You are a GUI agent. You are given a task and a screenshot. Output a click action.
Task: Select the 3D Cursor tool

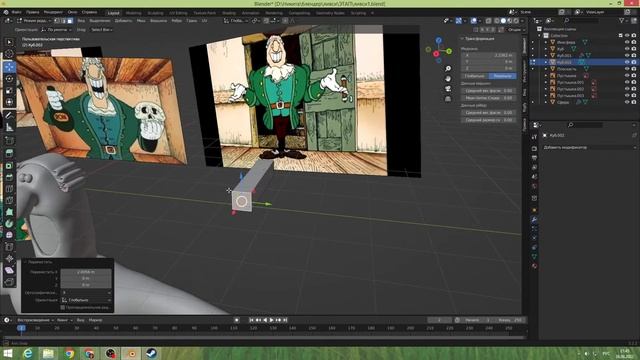[x=9, y=54]
